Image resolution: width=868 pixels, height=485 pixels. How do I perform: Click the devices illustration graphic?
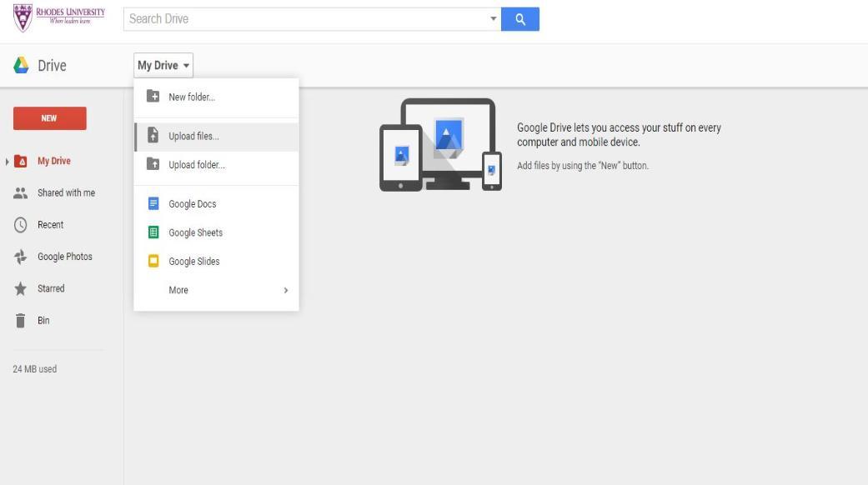(x=440, y=144)
